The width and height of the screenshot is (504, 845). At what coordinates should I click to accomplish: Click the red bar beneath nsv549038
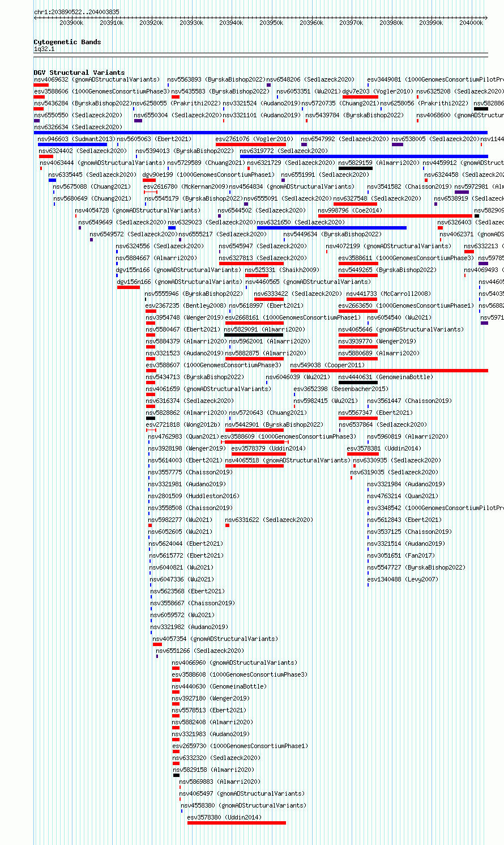pyautogui.click(x=389, y=371)
